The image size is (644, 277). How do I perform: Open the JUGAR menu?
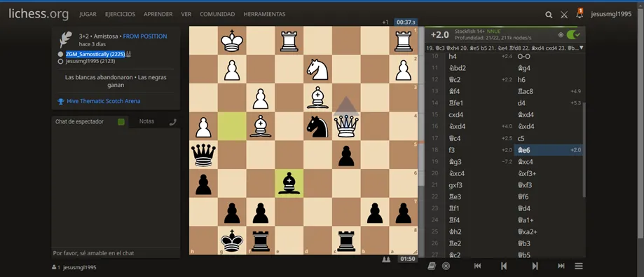88,14
